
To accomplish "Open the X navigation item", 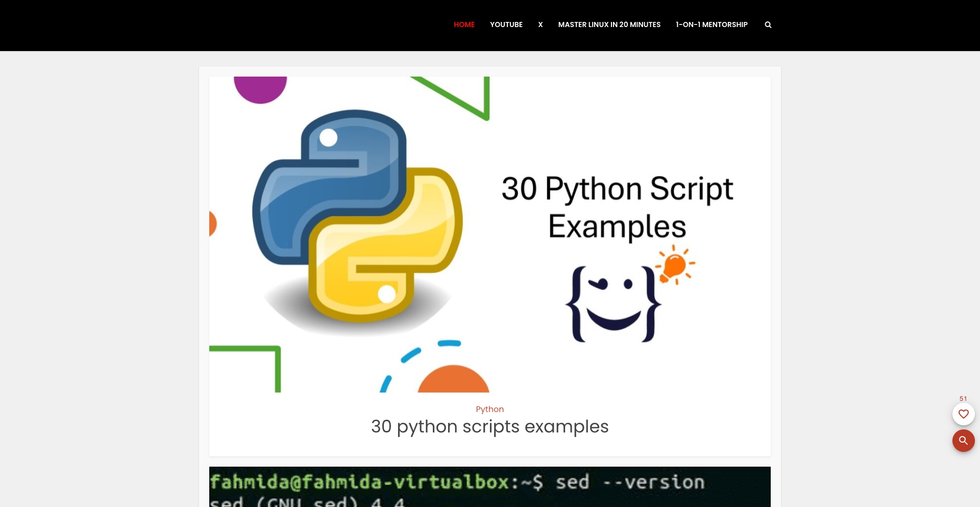I will tap(541, 25).
